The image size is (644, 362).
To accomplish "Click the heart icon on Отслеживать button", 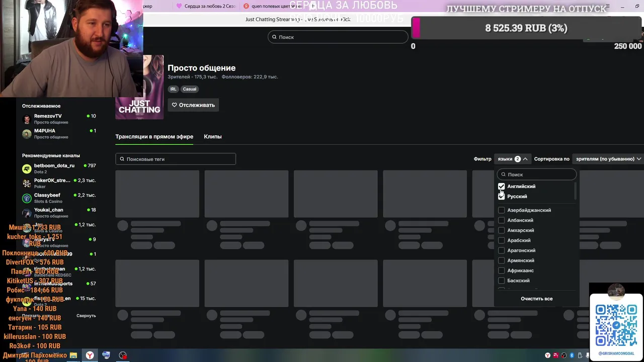I will tap(175, 105).
